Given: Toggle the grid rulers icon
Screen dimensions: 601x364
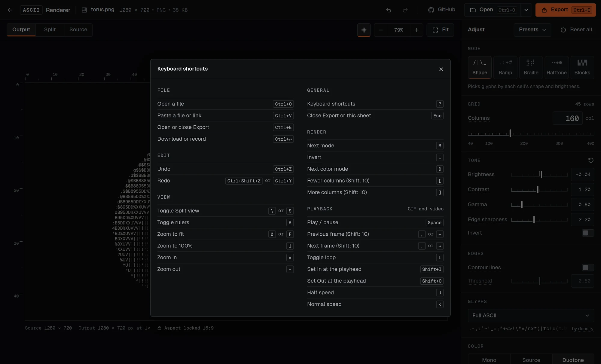Looking at the screenshot, I should tap(364, 30).
